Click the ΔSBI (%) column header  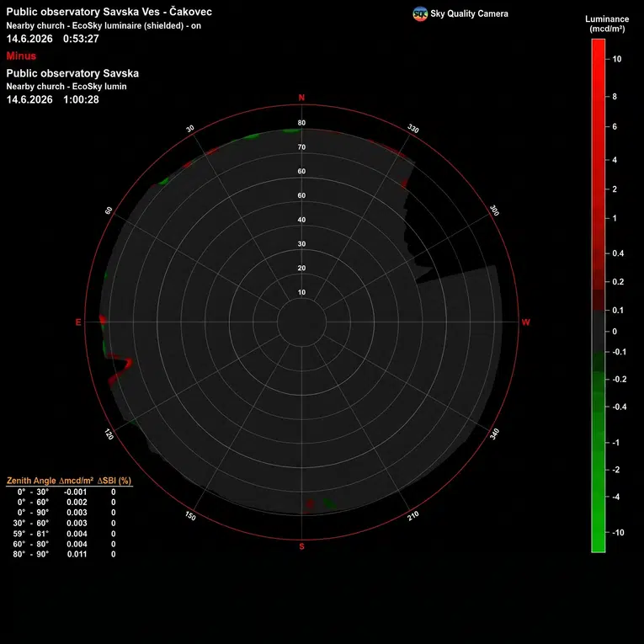114,481
